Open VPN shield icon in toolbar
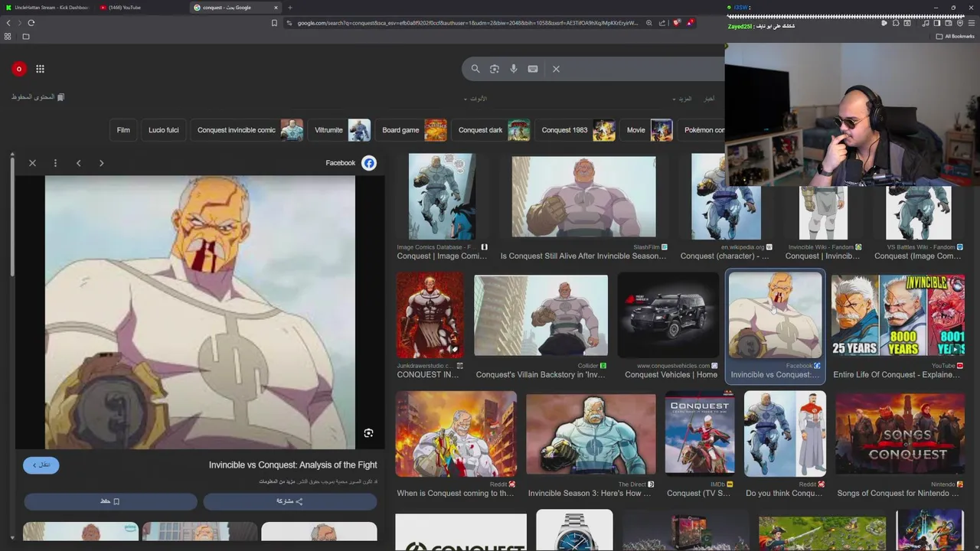This screenshot has height=551, width=980. (x=960, y=23)
